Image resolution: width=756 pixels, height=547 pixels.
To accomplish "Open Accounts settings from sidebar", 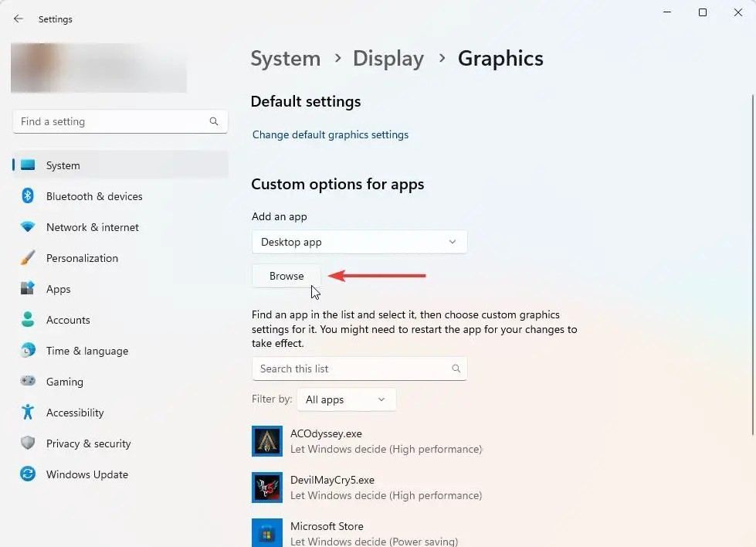I will (28, 320).
